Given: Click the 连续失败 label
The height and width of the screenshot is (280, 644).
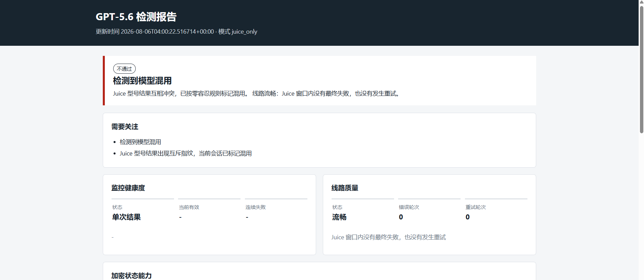Looking at the screenshot, I should tap(256, 207).
